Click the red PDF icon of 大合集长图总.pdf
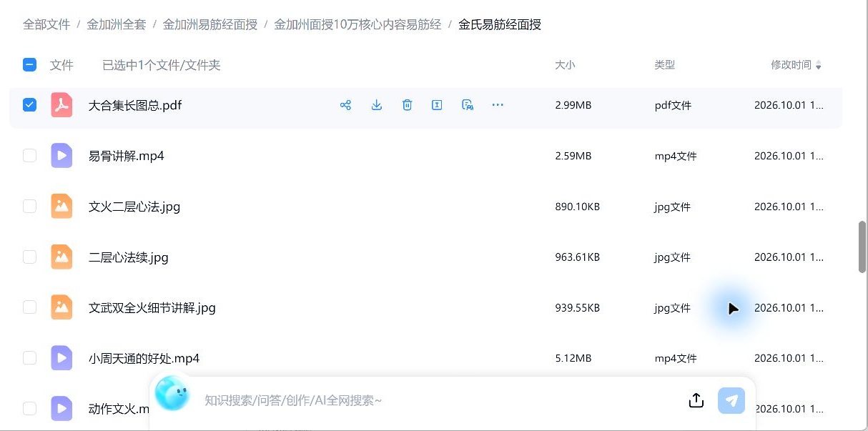The width and height of the screenshot is (868, 431). [61, 105]
